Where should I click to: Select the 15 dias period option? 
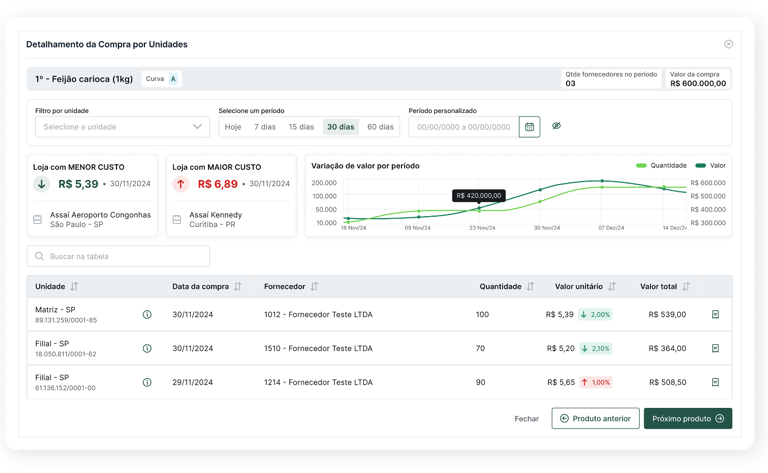pyautogui.click(x=301, y=127)
